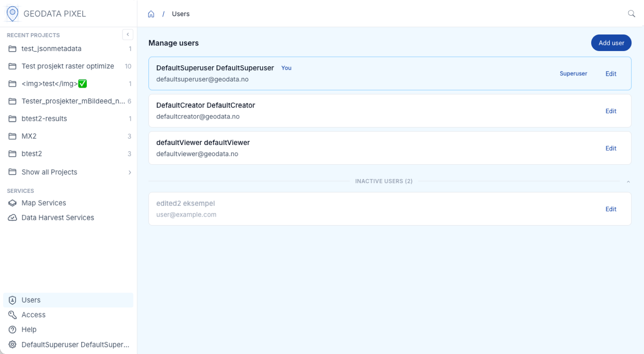The height and width of the screenshot is (354, 644).
Task: Click the Help question mark icon
Action: point(13,330)
